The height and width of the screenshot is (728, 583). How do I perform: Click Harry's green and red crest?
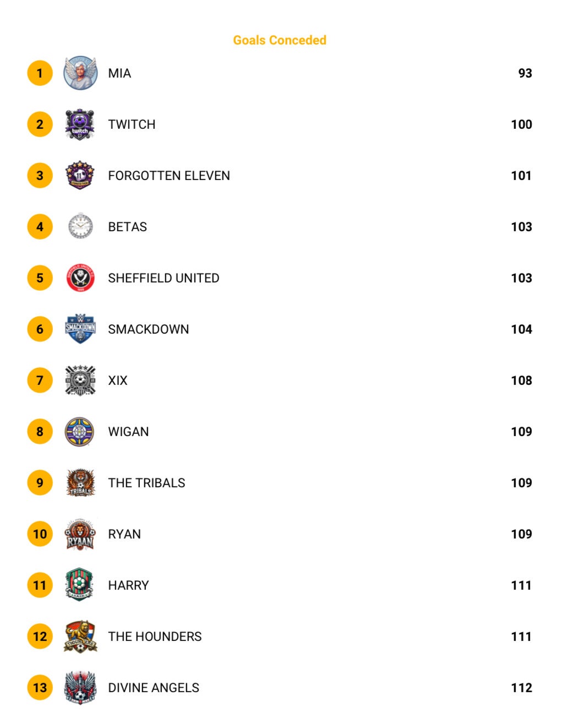[80, 585]
